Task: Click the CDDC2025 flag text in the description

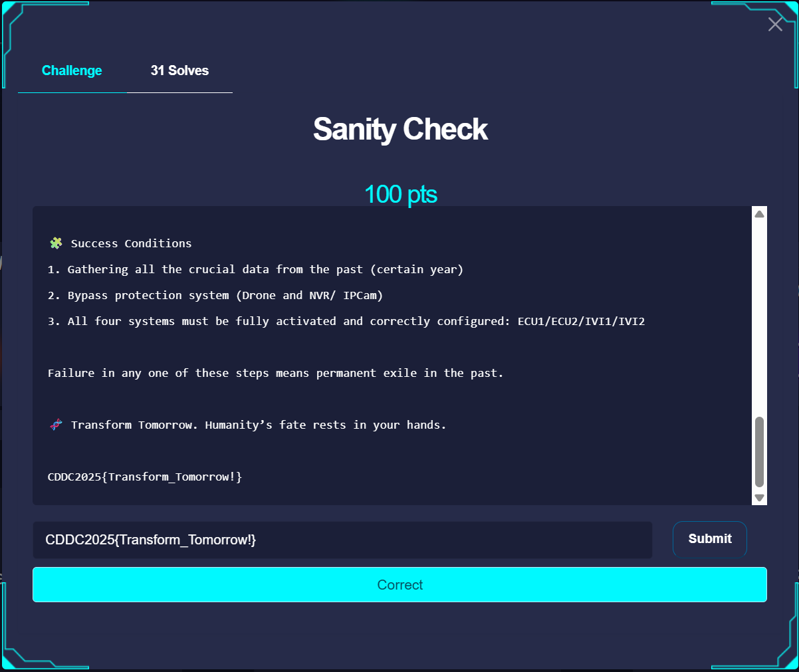Action: (x=145, y=477)
